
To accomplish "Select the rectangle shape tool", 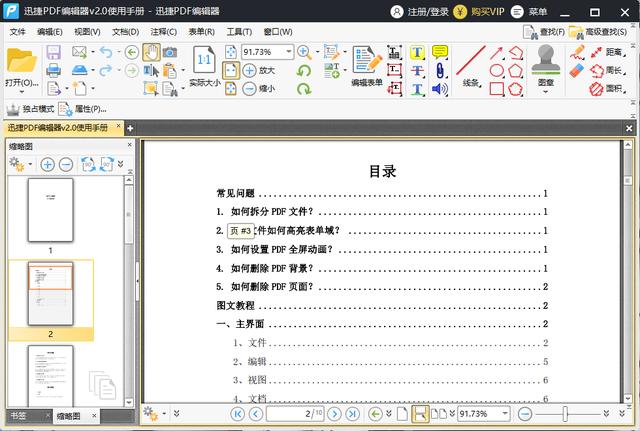I will (x=496, y=89).
